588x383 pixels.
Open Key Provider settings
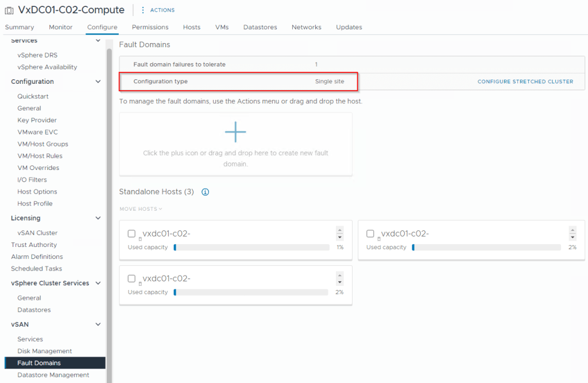(37, 121)
